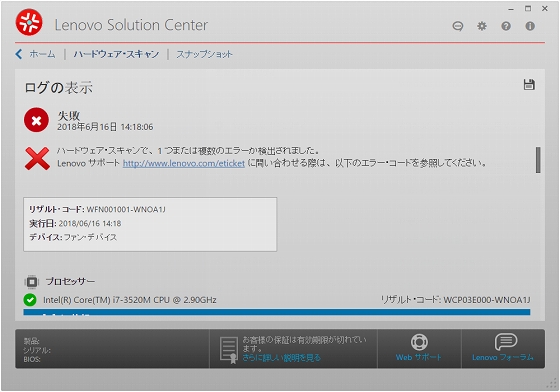Click the 製品: label in footer

(x=31, y=341)
